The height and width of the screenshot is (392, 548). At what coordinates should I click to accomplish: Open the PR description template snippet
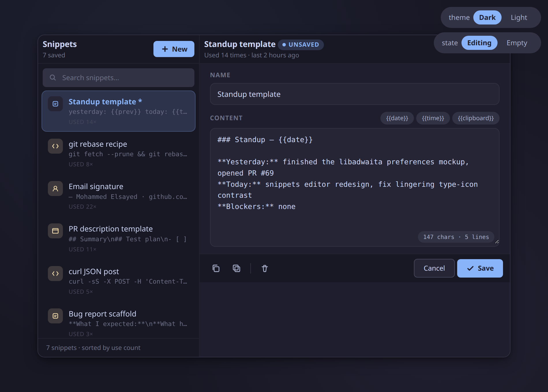[x=119, y=238]
